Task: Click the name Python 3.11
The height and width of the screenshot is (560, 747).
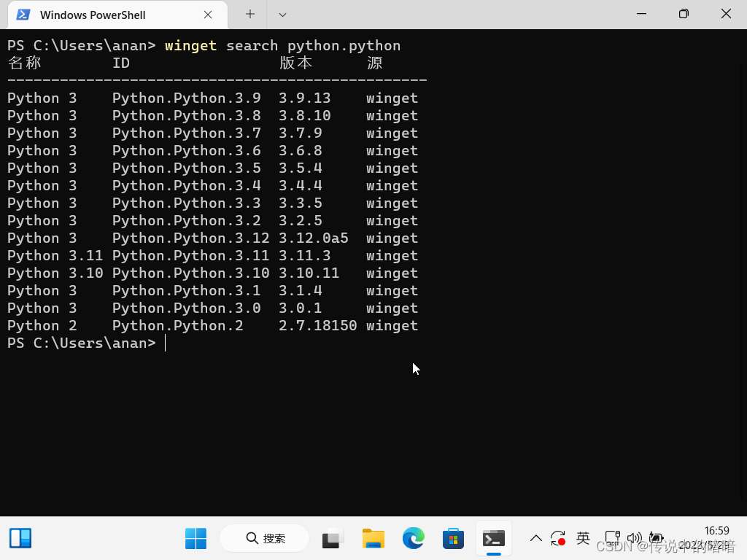Action: coord(55,256)
